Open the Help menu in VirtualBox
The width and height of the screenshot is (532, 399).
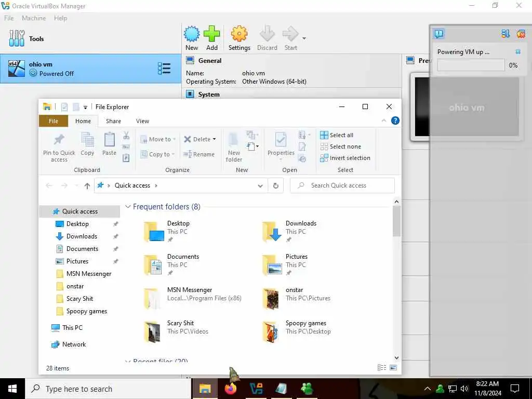pyautogui.click(x=60, y=18)
